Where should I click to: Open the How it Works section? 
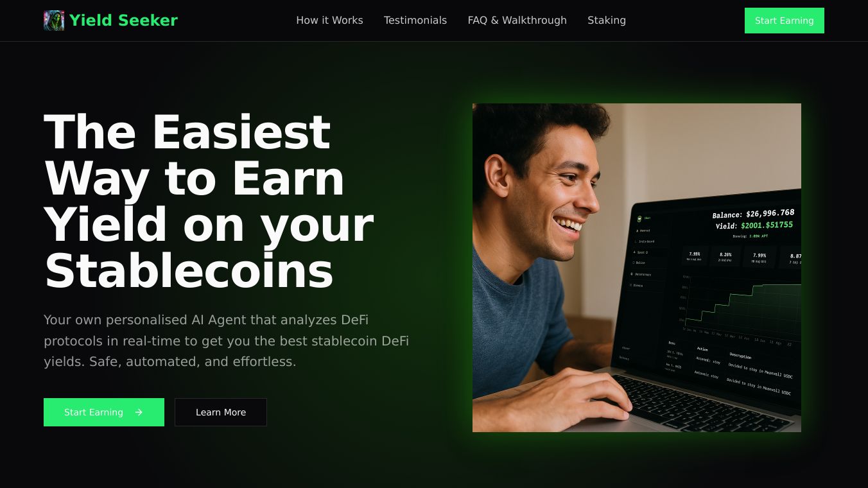coord(329,21)
